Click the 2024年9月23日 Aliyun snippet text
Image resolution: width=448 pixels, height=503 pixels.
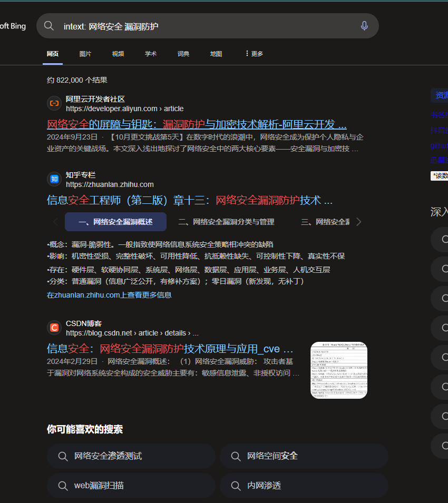coord(205,143)
